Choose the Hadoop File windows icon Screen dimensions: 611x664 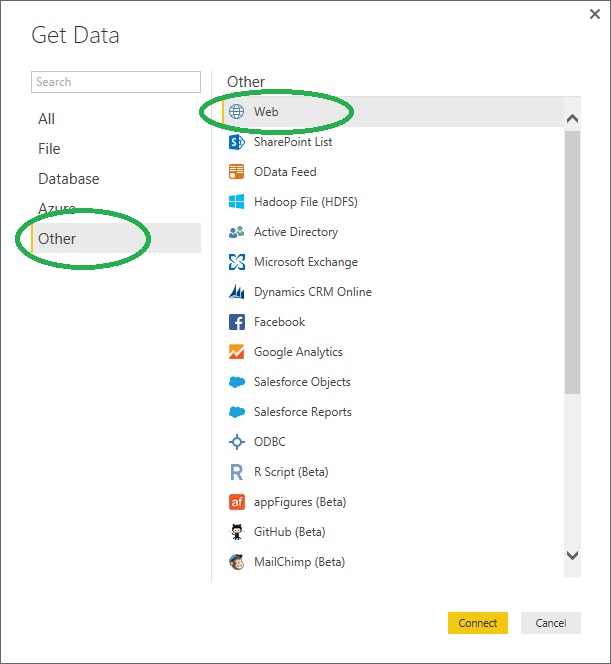[x=237, y=202]
